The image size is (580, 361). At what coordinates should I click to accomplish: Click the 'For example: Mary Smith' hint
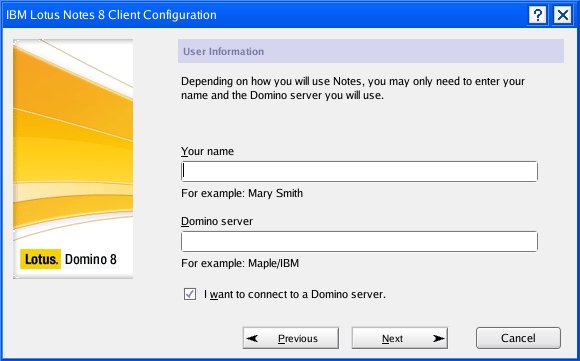[242, 193]
